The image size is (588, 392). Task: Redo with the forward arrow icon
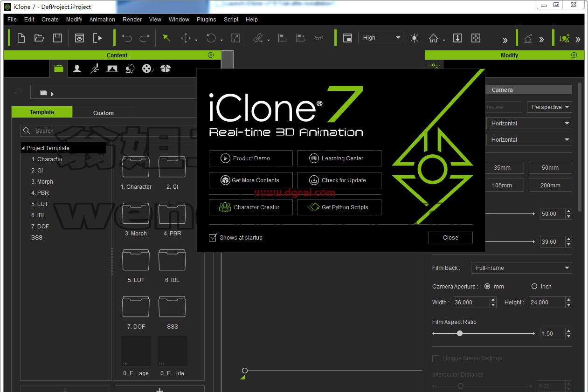(x=145, y=38)
